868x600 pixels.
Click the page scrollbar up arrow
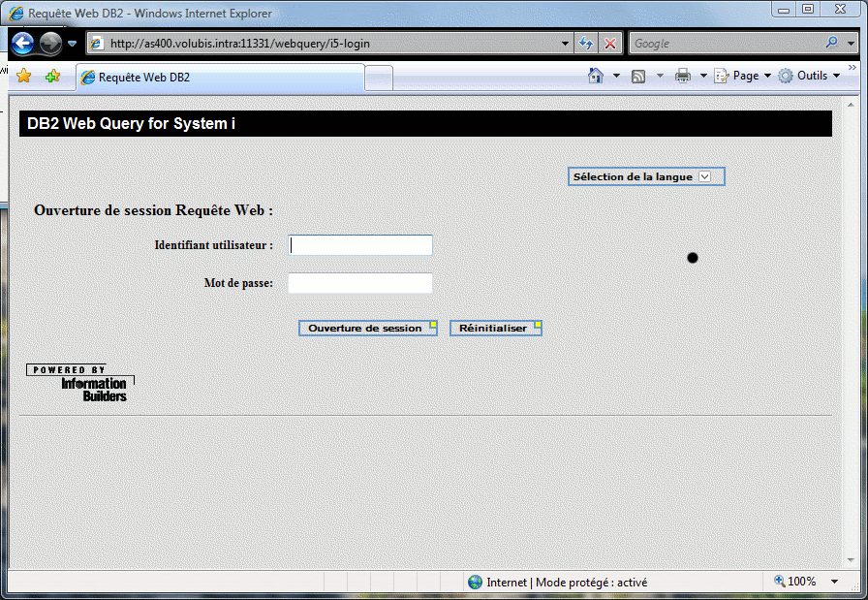tap(851, 104)
